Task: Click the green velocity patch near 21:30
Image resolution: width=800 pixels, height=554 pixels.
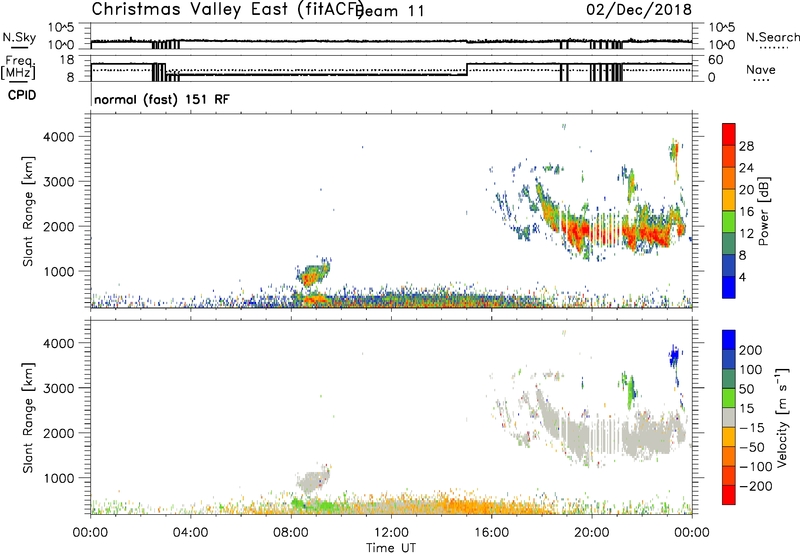Action: [631, 390]
